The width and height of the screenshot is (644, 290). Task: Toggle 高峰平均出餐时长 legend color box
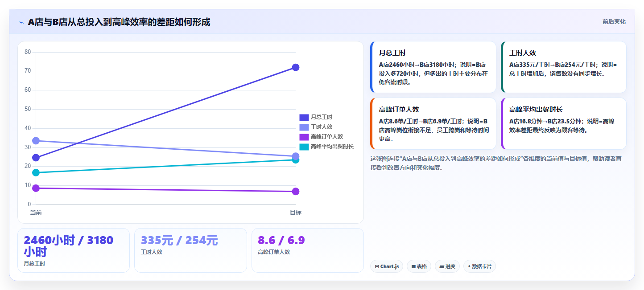pos(304,147)
